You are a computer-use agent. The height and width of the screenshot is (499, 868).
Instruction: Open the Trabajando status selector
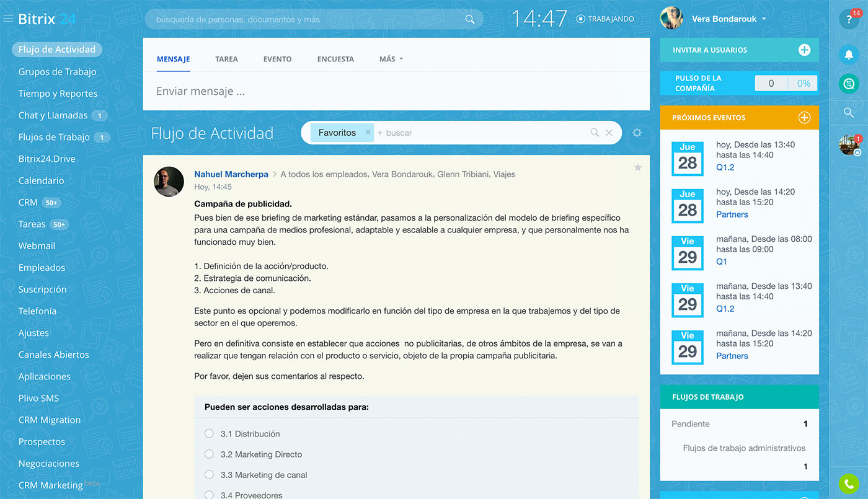point(604,19)
